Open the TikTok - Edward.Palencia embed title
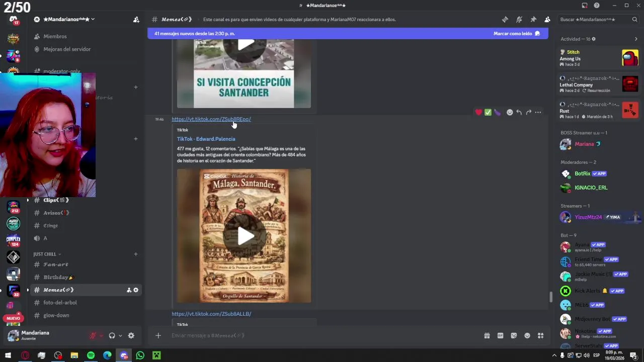644x362 pixels. pos(206,139)
